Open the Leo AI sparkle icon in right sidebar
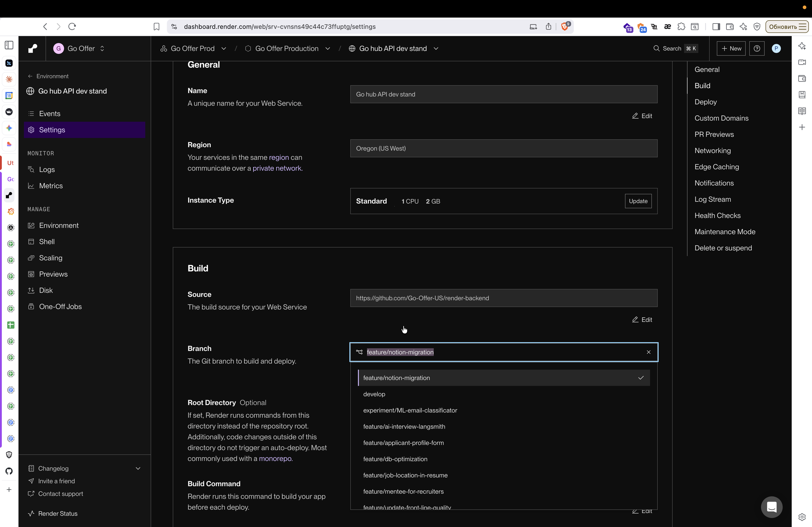The height and width of the screenshot is (527, 812). point(802,46)
